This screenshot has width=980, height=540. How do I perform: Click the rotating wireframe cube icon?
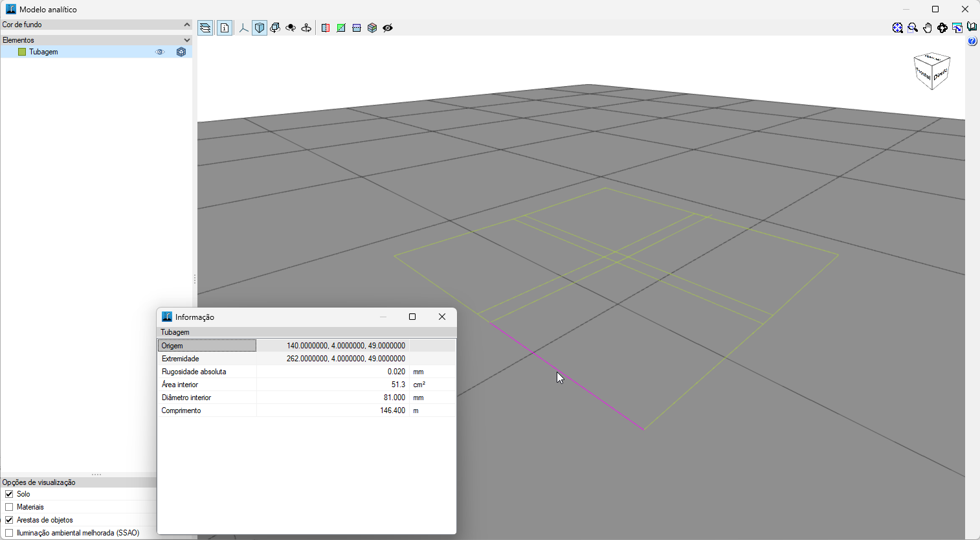[x=275, y=28]
